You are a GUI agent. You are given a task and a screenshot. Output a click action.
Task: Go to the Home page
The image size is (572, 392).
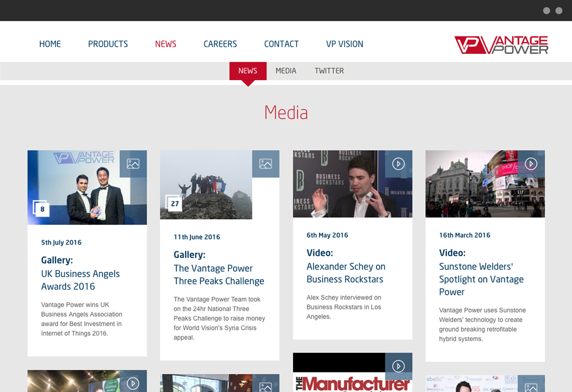pyautogui.click(x=50, y=44)
